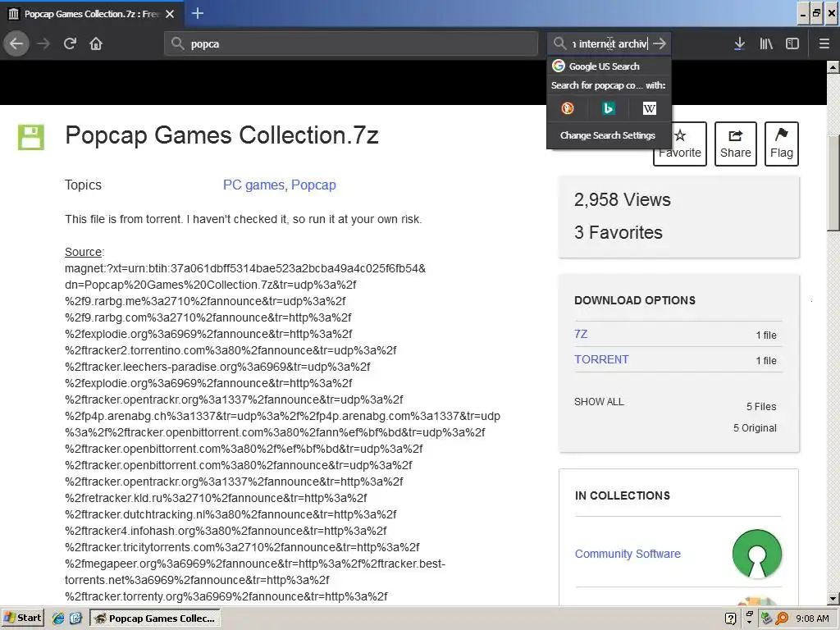
Task: Click the 'Source' underlined text
Action: (x=83, y=252)
